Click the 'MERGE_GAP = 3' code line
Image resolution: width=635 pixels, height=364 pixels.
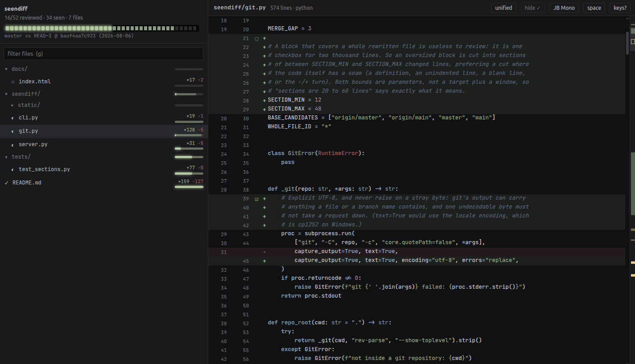289,29
